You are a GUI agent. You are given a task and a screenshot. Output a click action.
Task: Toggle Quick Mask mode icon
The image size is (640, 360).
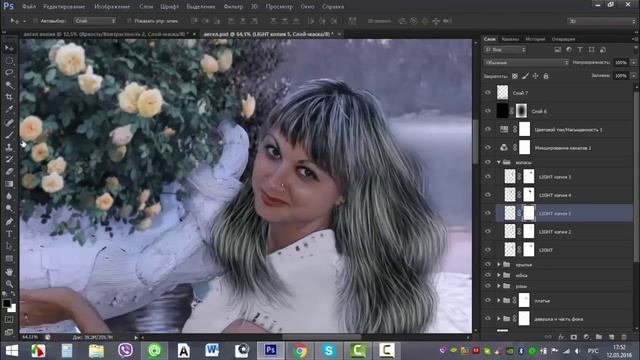[x=9, y=320]
